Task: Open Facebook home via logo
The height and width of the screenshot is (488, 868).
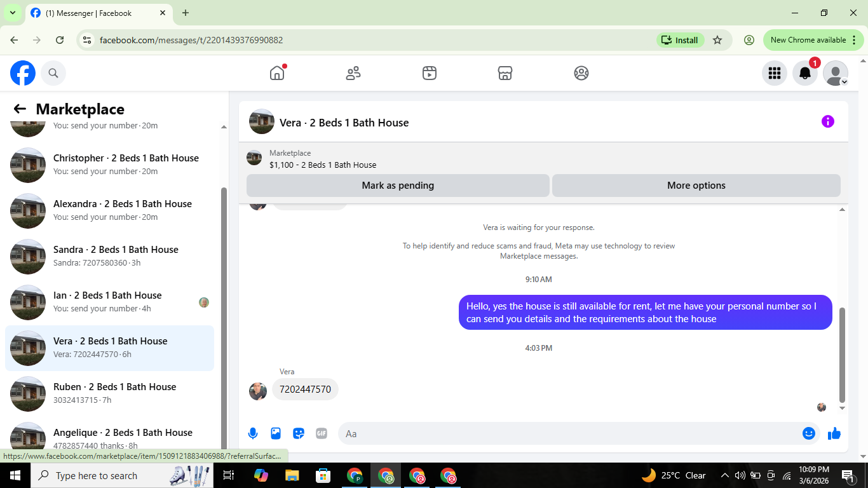Action: (23, 73)
